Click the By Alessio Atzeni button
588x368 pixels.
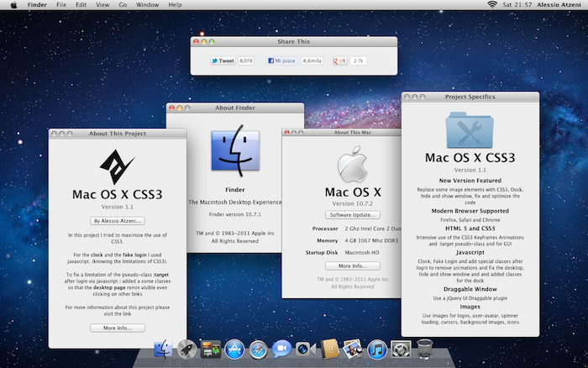coord(118,221)
